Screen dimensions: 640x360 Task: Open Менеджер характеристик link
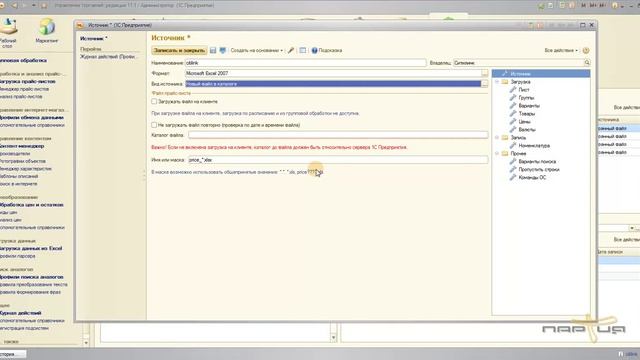(x=26, y=169)
